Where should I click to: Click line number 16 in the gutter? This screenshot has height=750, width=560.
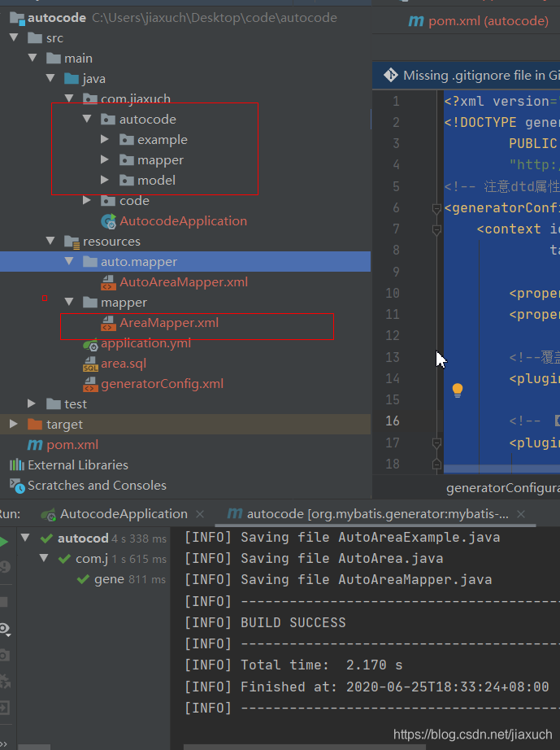click(393, 421)
